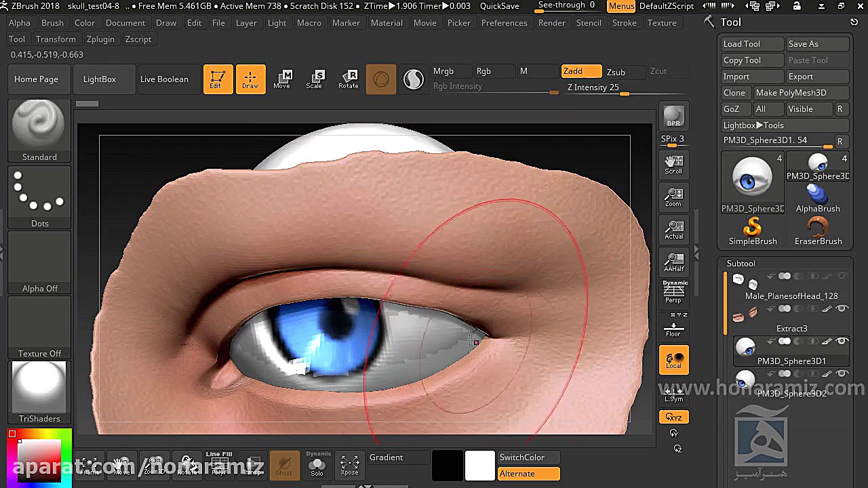The image size is (868, 488).
Task: Click the Scroll canvas icon
Action: [673, 165]
